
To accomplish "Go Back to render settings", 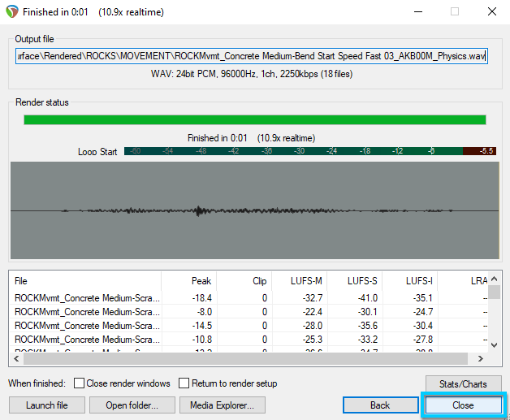I will tap(380, 405).
